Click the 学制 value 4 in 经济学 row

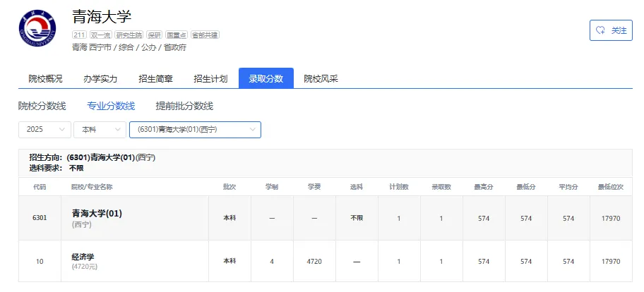pos(272,261)
